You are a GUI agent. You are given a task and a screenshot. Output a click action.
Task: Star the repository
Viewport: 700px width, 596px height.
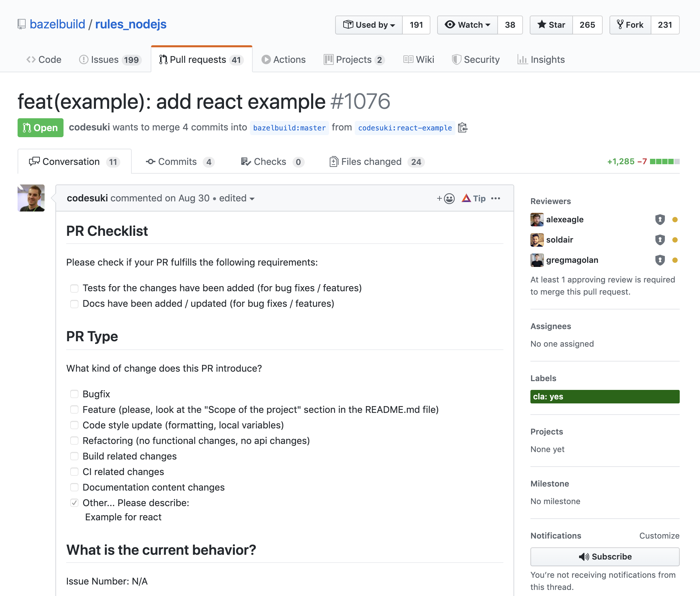[551, 25]
